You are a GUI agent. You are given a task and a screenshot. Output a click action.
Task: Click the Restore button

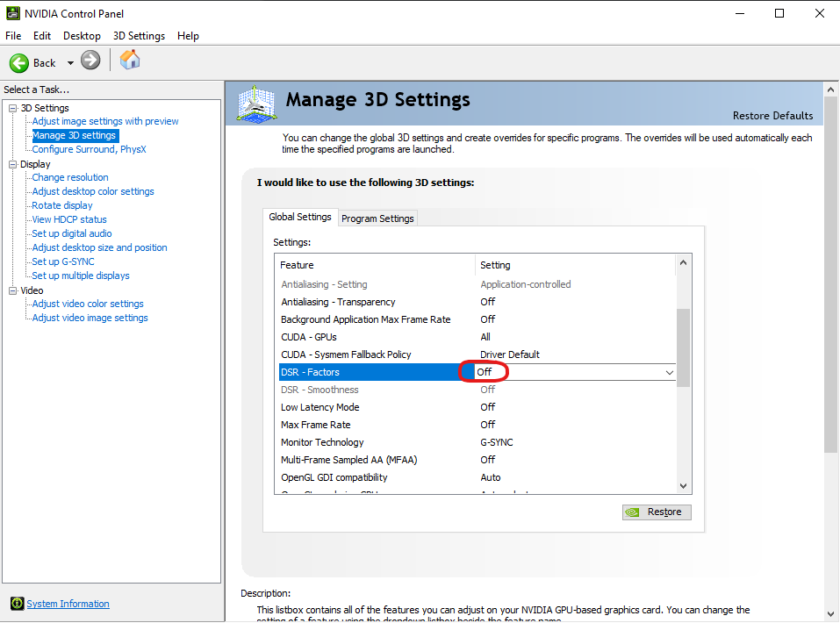tap(657, 512)
